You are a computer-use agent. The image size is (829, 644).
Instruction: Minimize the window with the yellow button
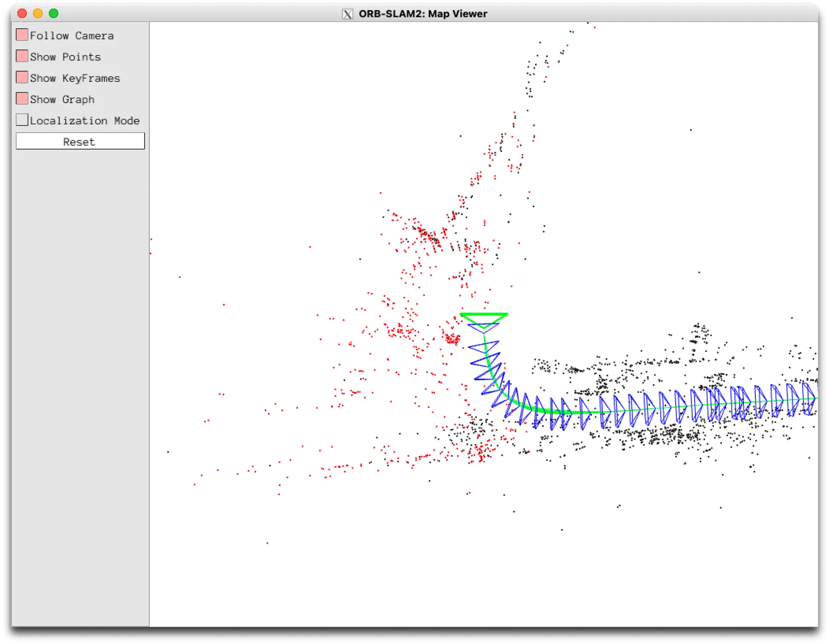click(38, 13)
